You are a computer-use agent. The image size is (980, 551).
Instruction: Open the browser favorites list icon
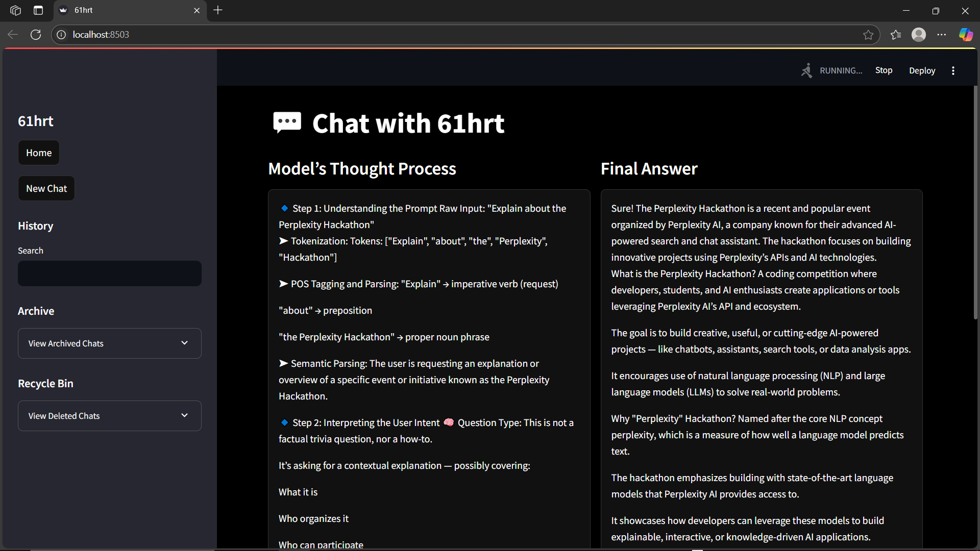[x=896, y=35]
